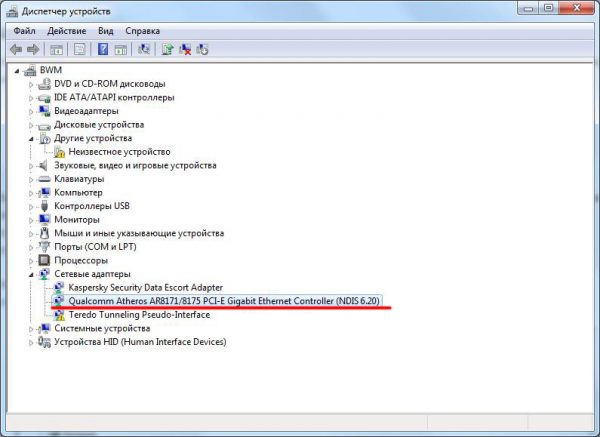600x437 pixels.
Task: Click the Клавиатуры keyboard icon
Action: 44,179
